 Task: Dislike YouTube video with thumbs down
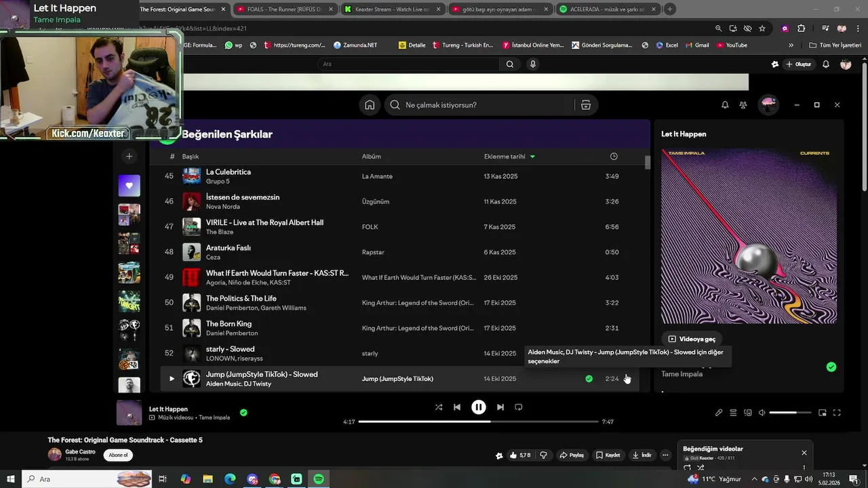tap(543, 455)
